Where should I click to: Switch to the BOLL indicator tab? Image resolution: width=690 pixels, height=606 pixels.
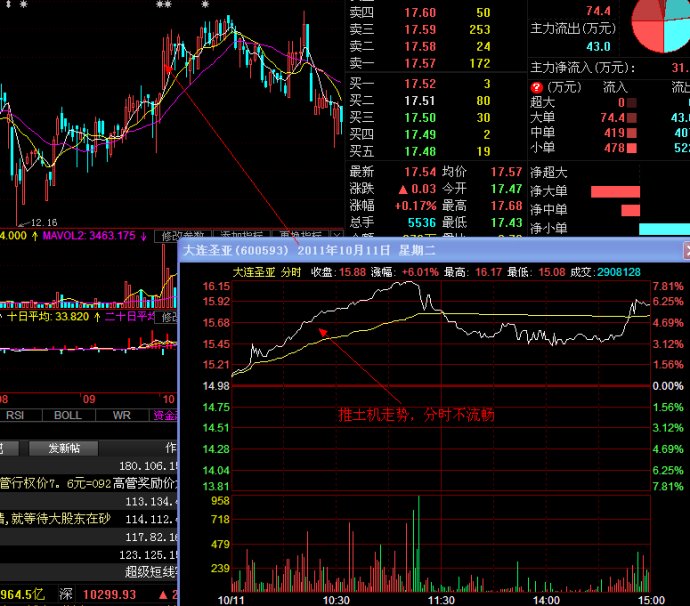pyautogui.click(x=68, y=415)
